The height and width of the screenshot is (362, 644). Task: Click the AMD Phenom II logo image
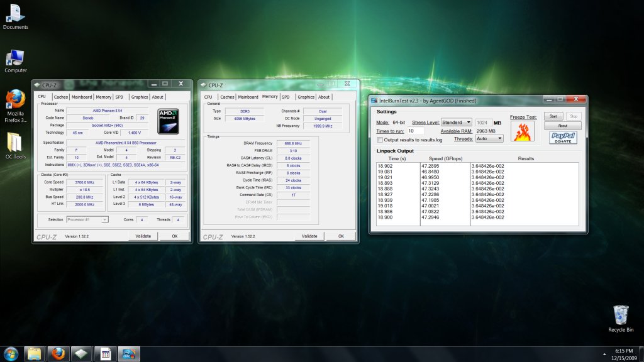[168, 121]
